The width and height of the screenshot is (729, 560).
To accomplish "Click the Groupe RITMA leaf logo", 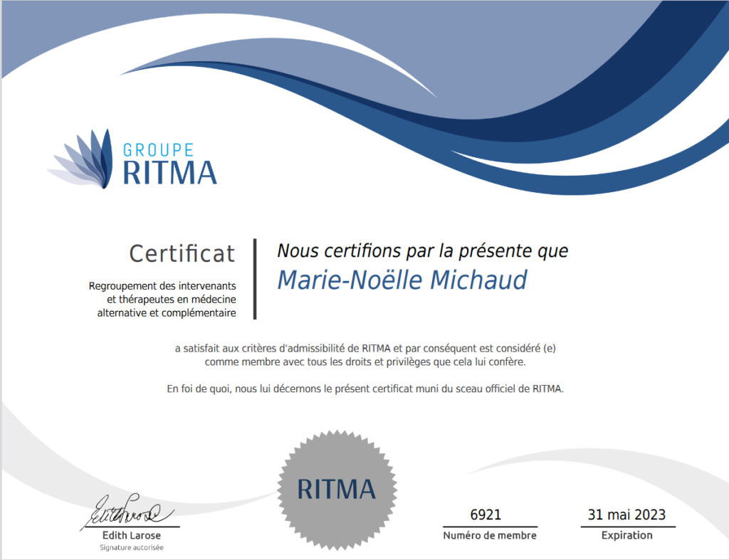I will 81,159.
